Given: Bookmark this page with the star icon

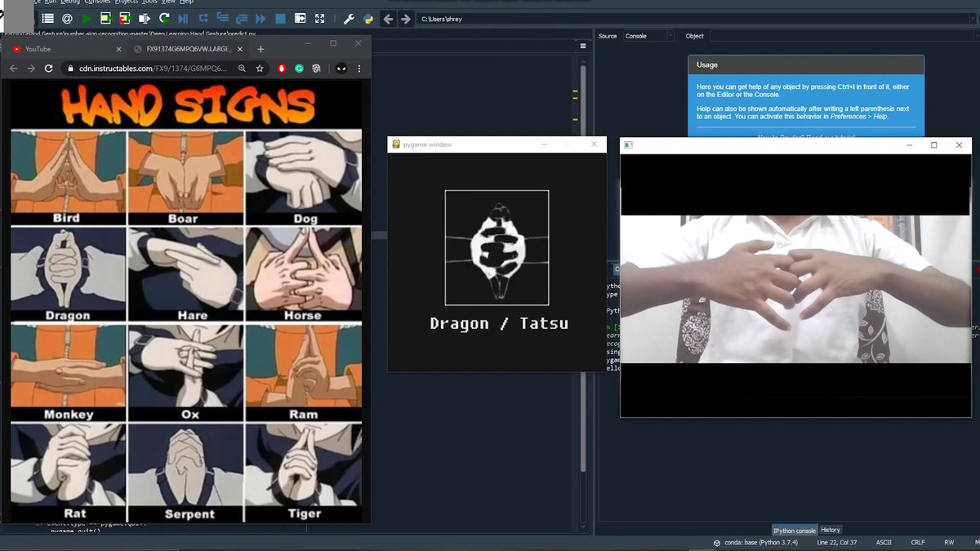Looking at the screenshot, I should click(260, 69).
